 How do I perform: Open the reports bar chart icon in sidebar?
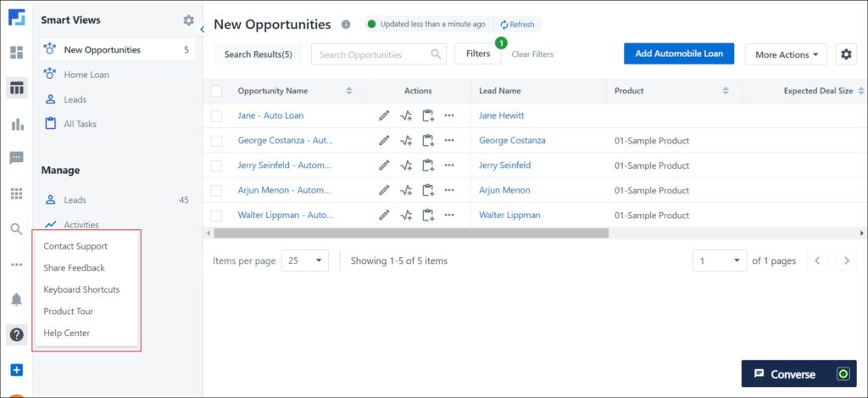pos(17,124)
